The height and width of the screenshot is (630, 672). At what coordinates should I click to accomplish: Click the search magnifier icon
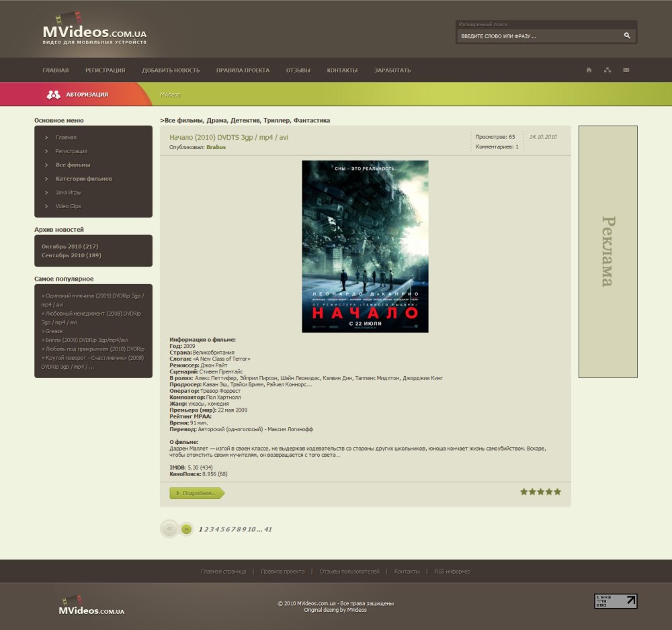coord(627,36)
